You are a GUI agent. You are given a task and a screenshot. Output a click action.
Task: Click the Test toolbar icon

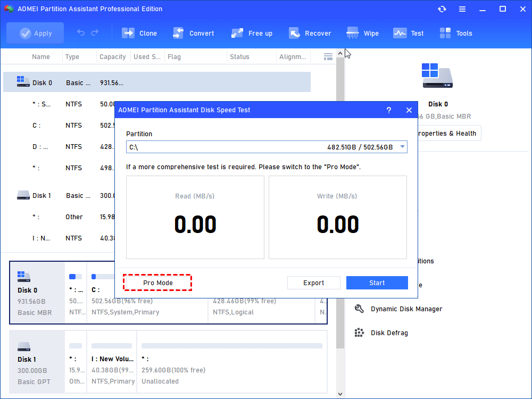tap(400, 33)
